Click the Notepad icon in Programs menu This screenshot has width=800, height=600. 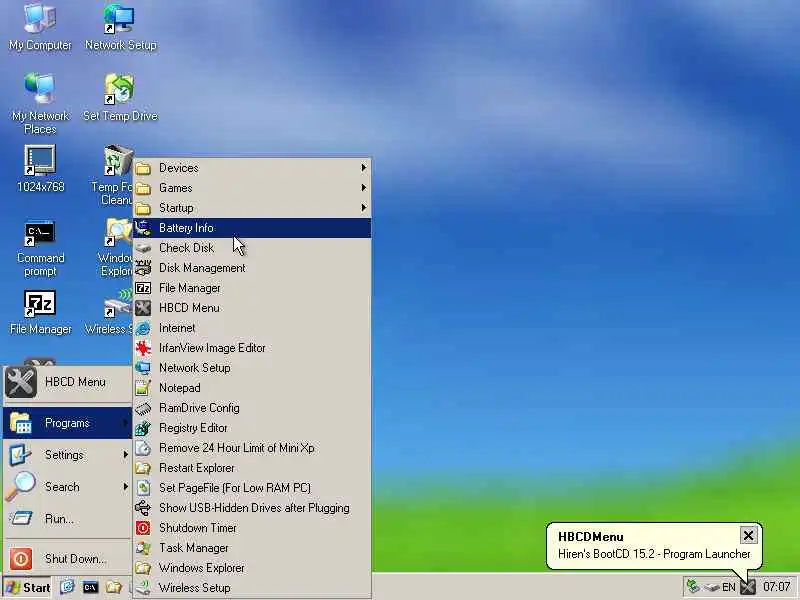(143, 388)
